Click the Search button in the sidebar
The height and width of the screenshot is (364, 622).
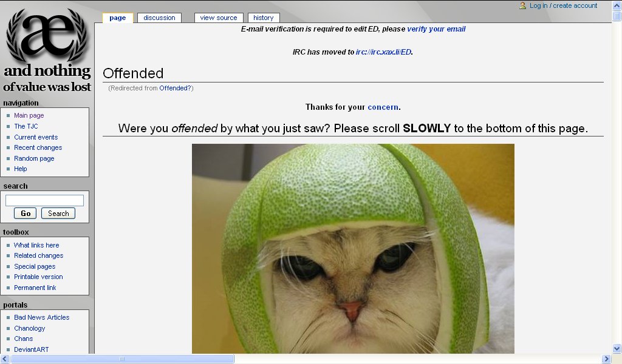(x=58, y=214)
